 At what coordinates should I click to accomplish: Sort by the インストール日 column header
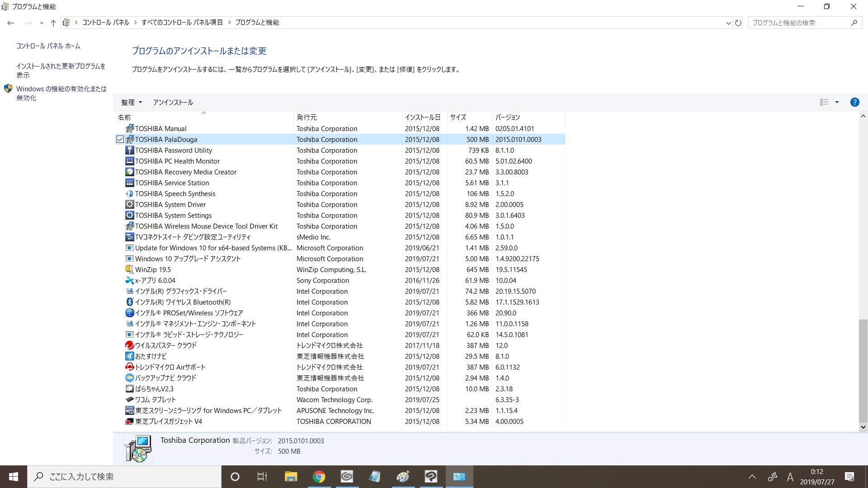(422, 117)
